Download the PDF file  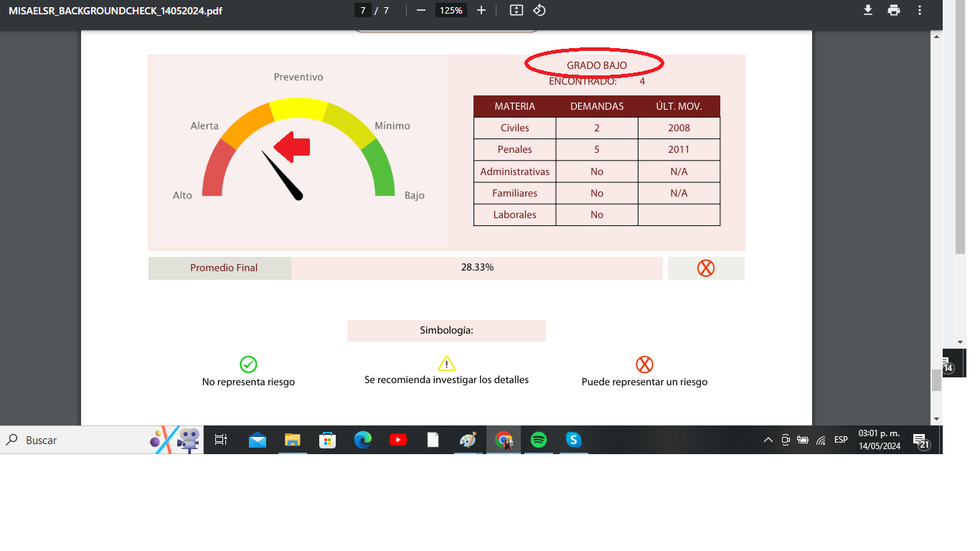click(x=867, y=10)
